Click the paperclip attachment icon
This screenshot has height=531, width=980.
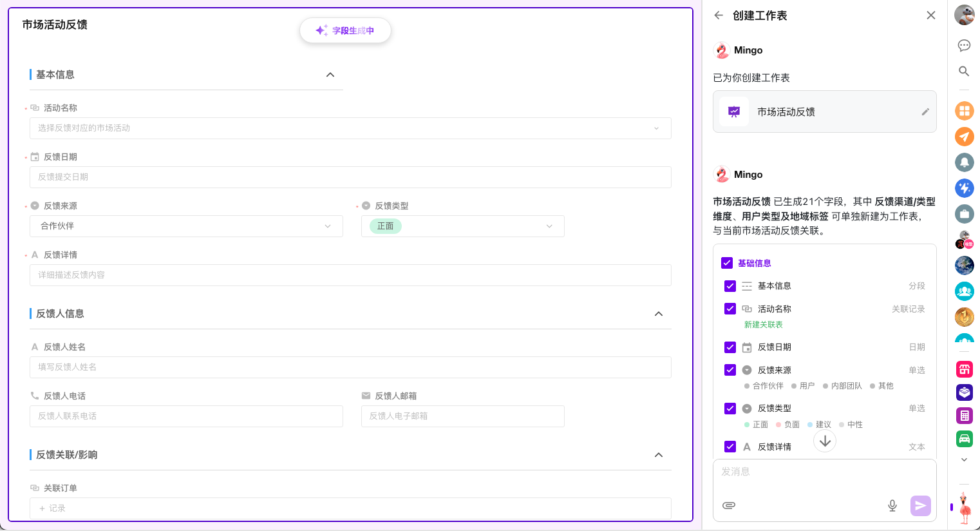click(x=729, y=505)
